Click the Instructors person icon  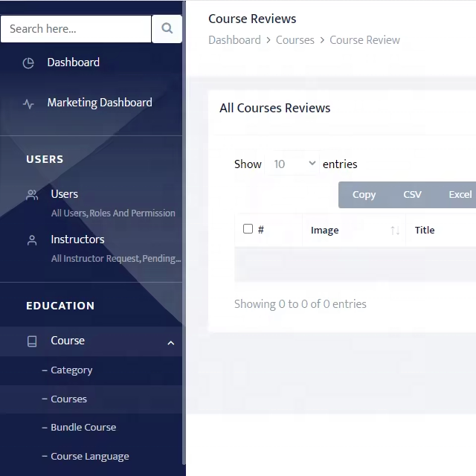coord(32,240)
